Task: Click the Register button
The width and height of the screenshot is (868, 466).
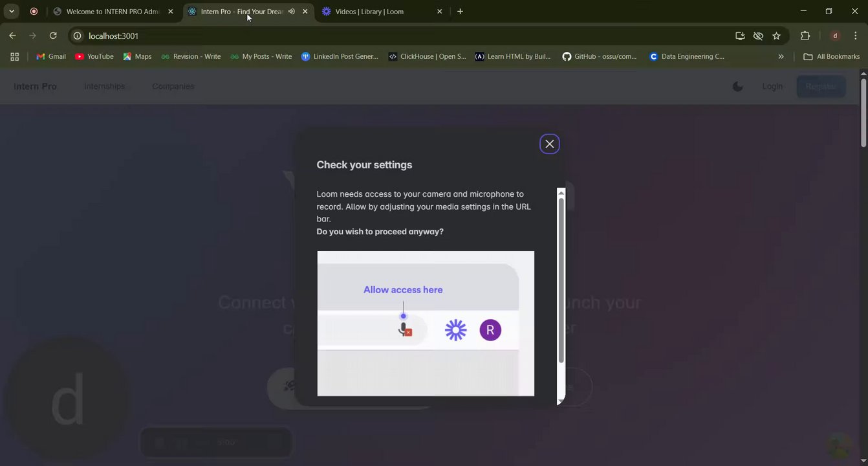Action: point(821,86)
